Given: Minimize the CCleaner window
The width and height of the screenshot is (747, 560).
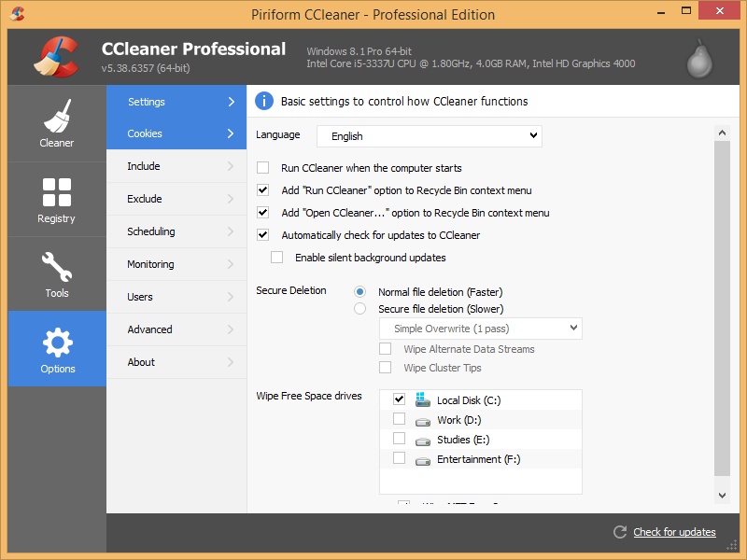Looking at the screenshot, I should pyautogui.click(x=661, y=11).
